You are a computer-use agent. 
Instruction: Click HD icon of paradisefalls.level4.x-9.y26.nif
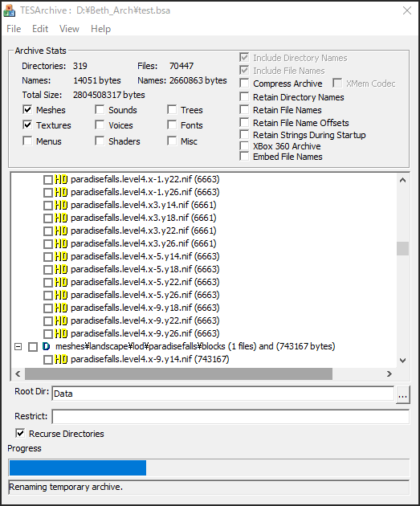tap(61, 333)
